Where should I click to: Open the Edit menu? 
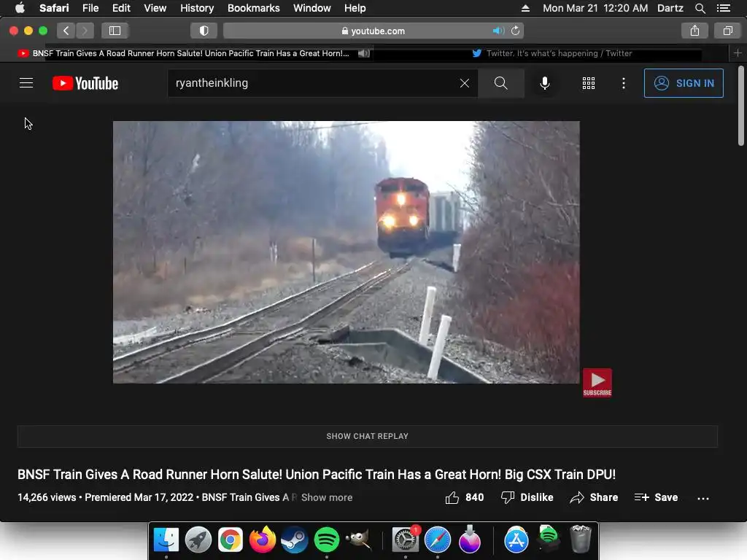[x=121, y=8]
